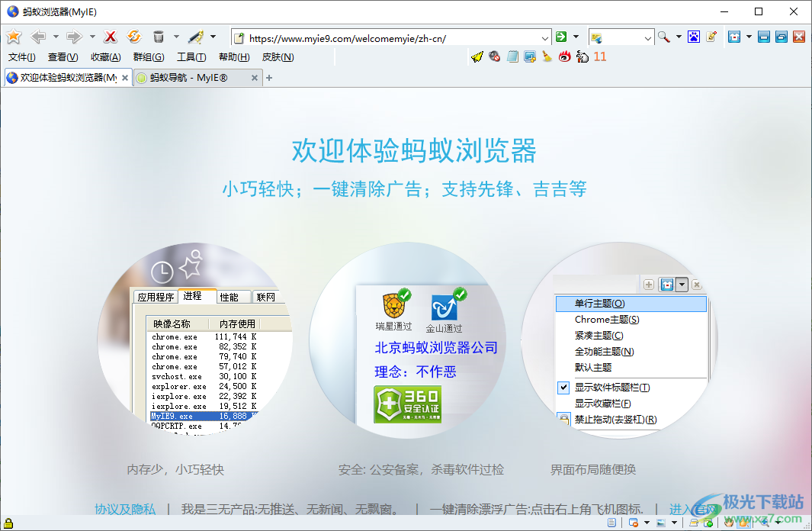
Task: Click the magnifier search icon beside search box
Action: tap(663, 36)
